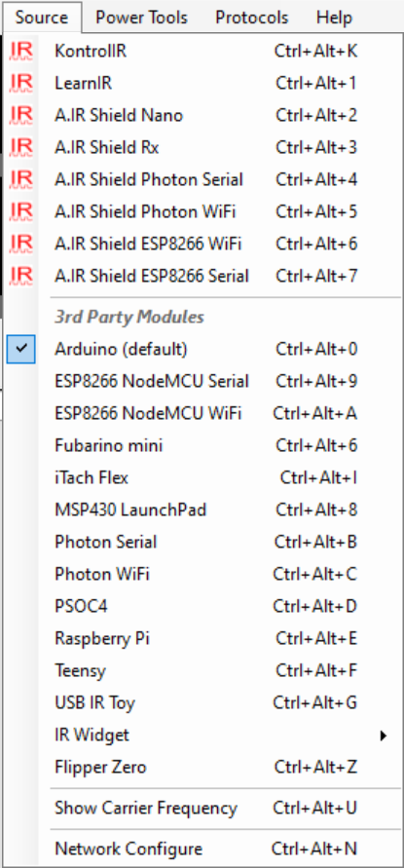Select the IR icon for A.IR Shield Nano

(x=21, y=115)
